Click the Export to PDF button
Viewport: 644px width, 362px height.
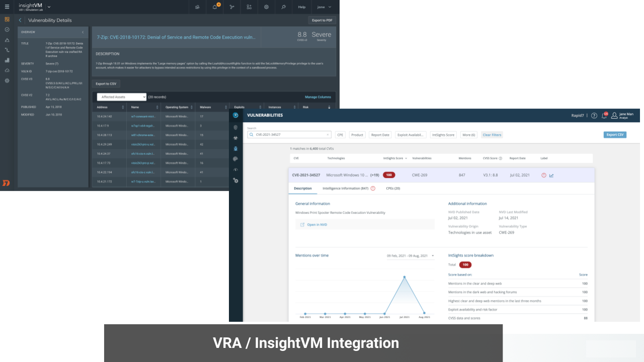point(322,20)
